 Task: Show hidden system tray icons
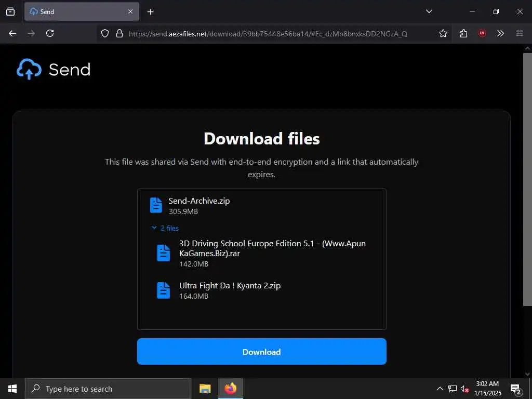tap(440, 389)
